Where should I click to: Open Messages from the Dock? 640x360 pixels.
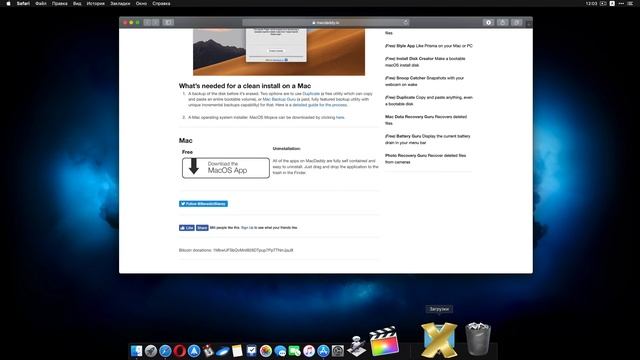280,351
